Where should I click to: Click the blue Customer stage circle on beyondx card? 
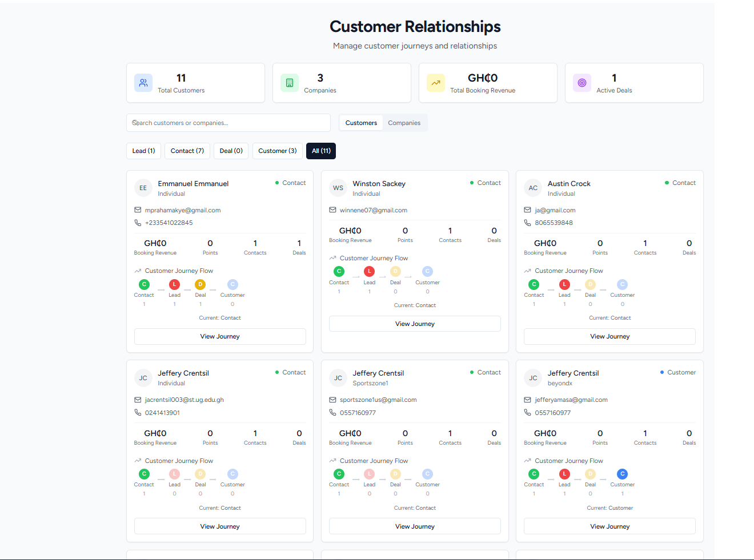[622, 474]
